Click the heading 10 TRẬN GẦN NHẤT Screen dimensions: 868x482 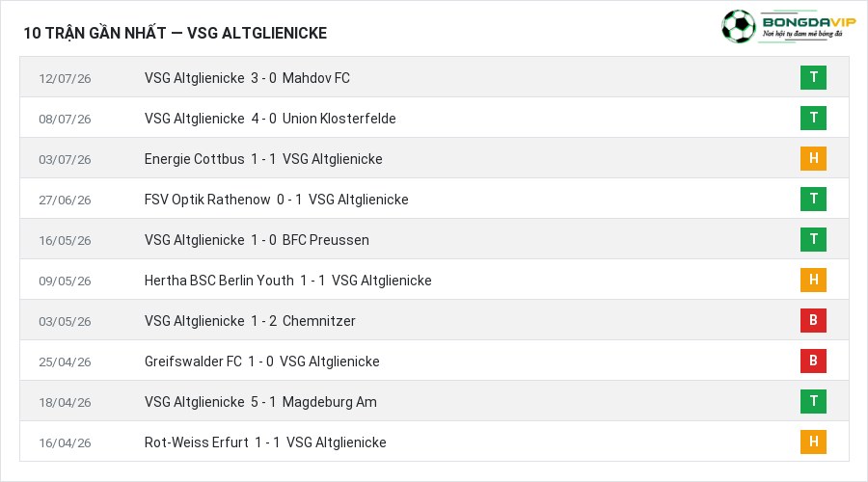(x=95, y=33)
